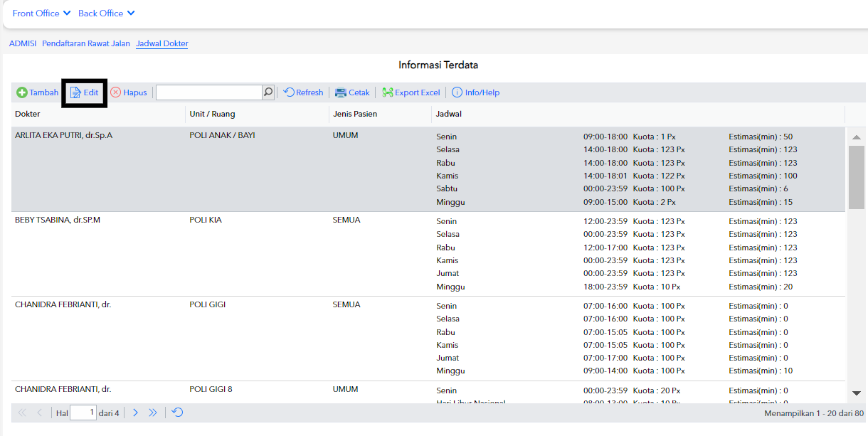Click the search text field
The width and height of the screenshot is (868, 436).
pyautogui.click(x=209, y=92)
